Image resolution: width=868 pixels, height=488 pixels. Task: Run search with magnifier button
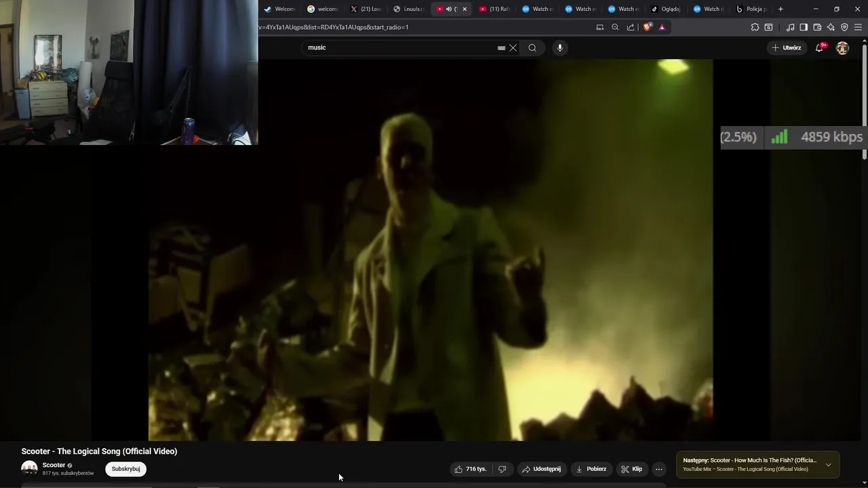pos(532,47)
